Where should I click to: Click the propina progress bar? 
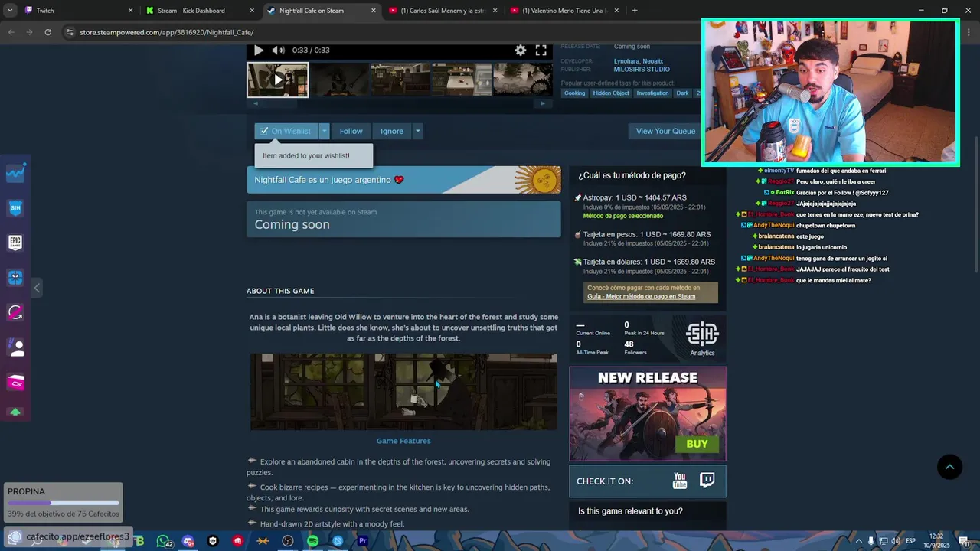tap(63, 504)
